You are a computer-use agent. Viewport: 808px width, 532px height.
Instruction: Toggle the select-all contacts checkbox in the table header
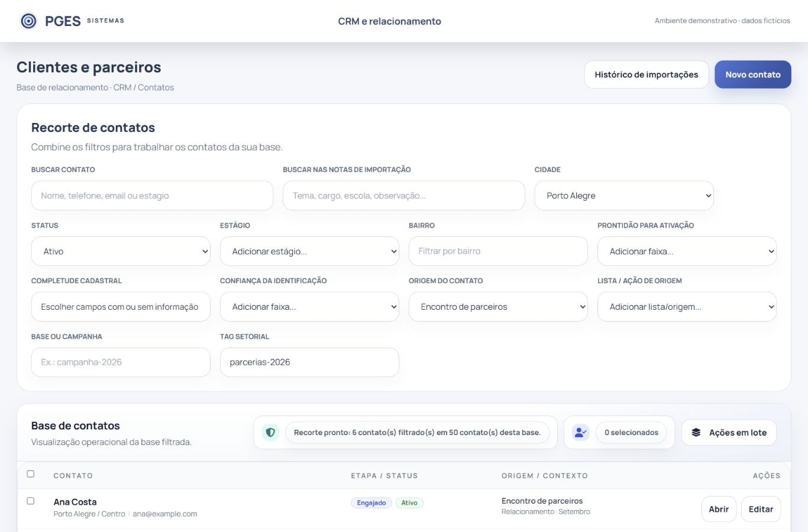(x=31, y=474)
